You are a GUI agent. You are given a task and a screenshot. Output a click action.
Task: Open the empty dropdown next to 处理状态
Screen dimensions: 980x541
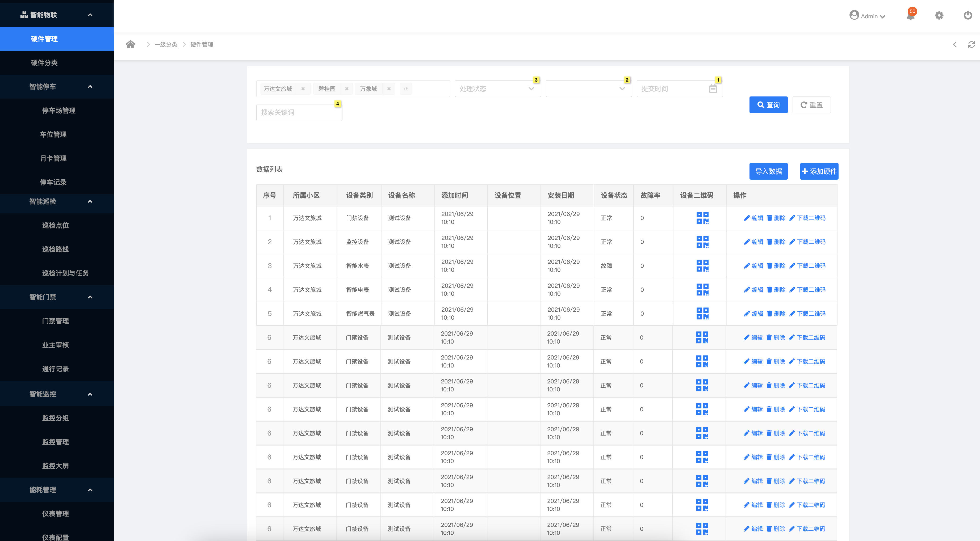pos(589,88)
